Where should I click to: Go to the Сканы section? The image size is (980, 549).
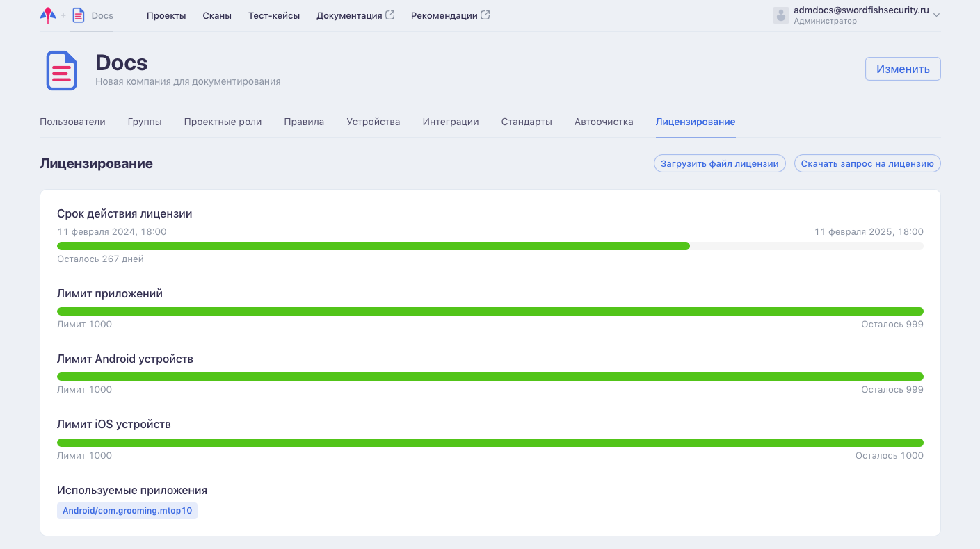click(217, 15)
